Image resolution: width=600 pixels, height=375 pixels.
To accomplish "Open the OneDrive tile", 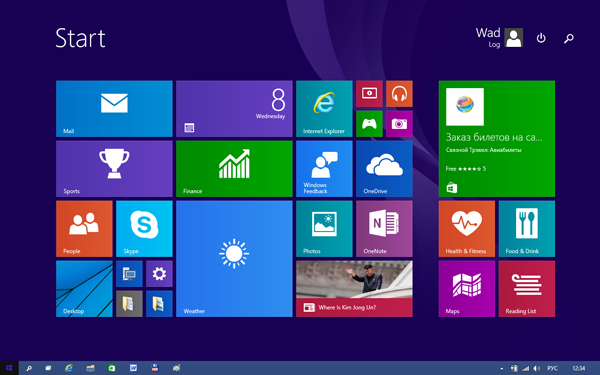I will pos(384,169).
